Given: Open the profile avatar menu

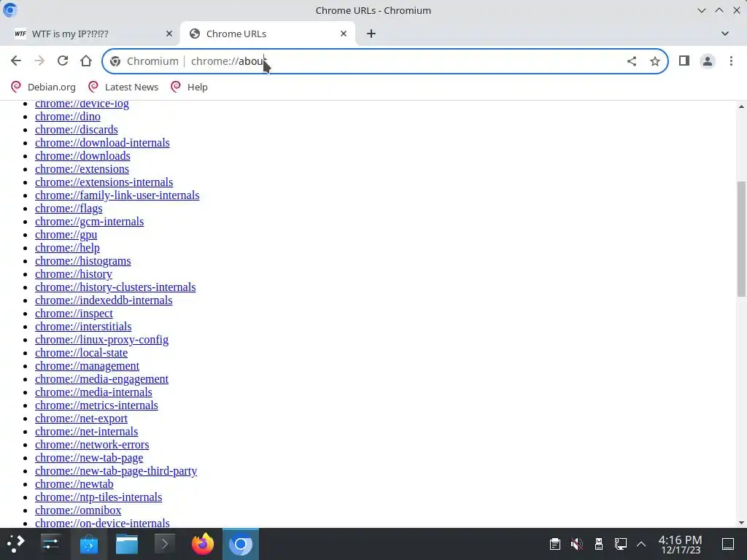Looking at the screenshot, I should 708,61.
